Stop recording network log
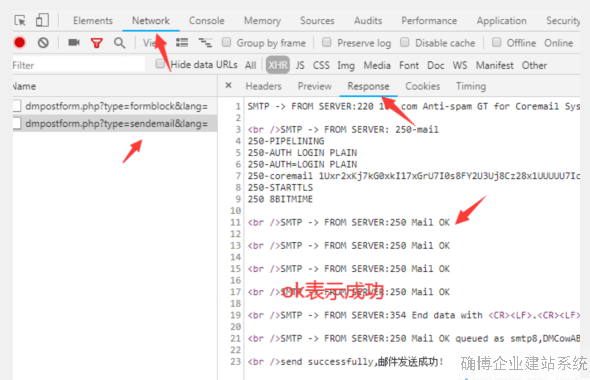 (x=20, y=43)
